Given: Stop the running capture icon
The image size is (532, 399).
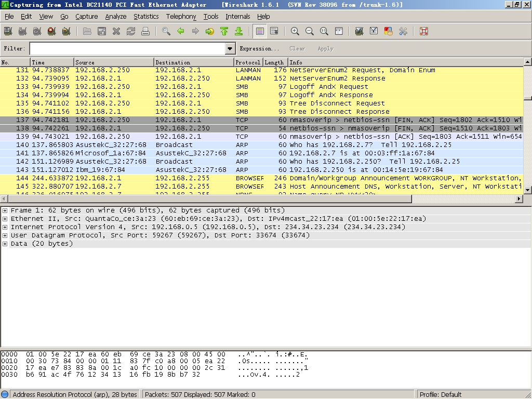Looking at the screenshot, I should pyautogui.click(x=51, y=31).
